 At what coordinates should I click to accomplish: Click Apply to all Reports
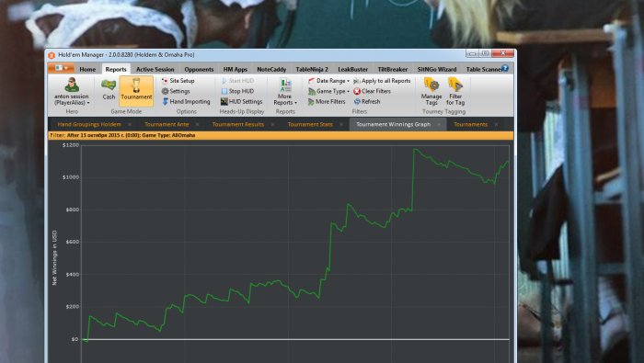tap(382, 81)
